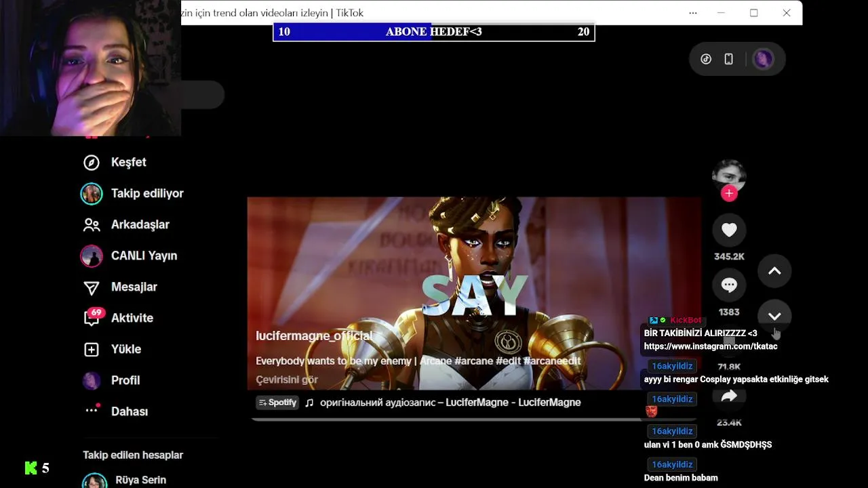The height and width of the screenshot is (488, 868).
Task: Select the Mesajlar menu label
Action: click(x=134, y=287)
